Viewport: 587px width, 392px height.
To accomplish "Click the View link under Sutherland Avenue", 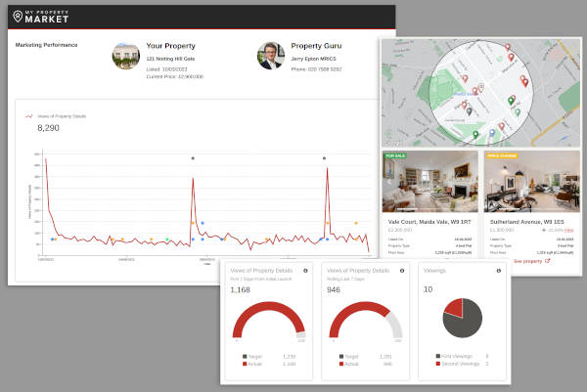I will (x=569, y=230).
